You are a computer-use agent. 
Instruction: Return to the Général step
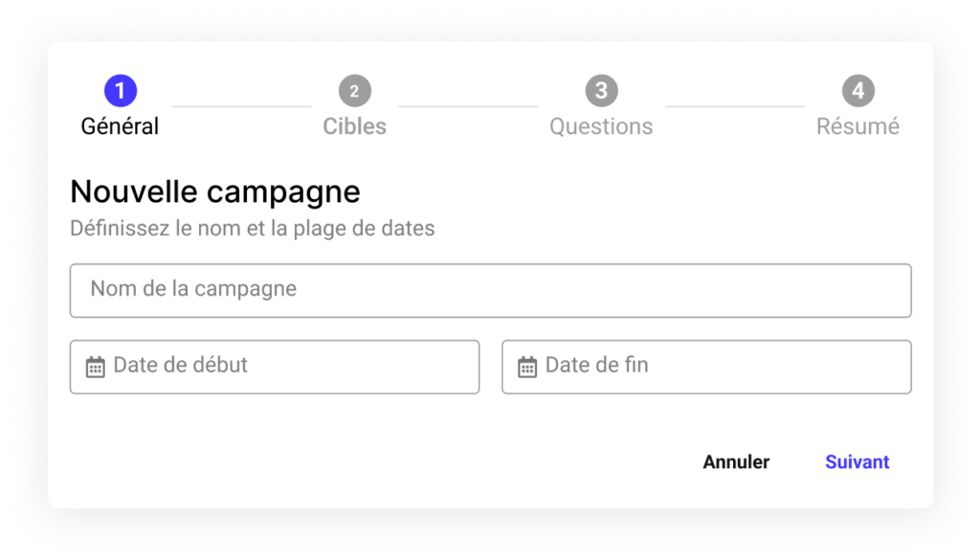119,125
